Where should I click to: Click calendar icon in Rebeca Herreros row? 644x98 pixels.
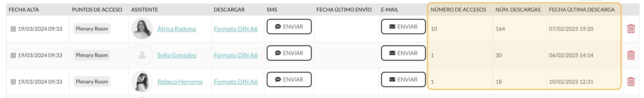(13, 82)
